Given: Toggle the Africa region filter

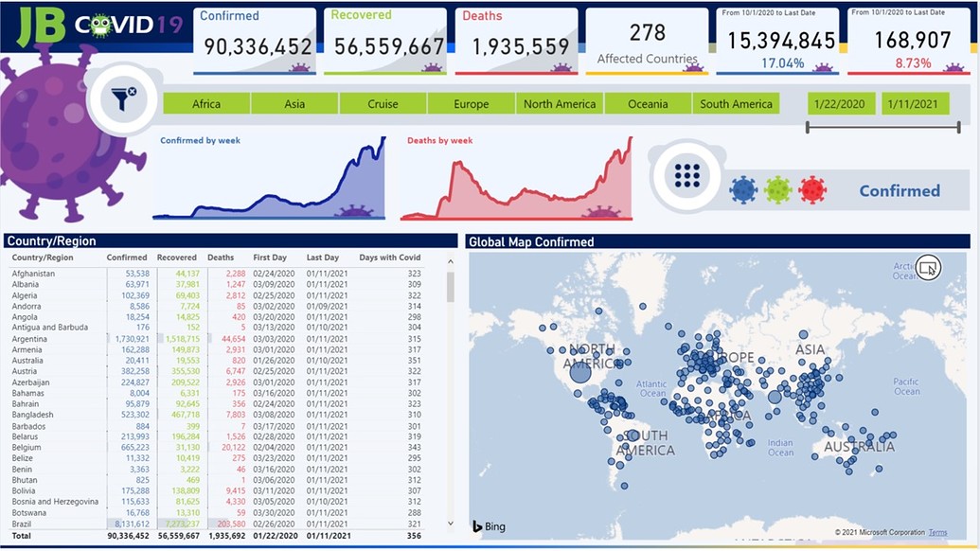Looking at the screenshot, I should click(206, 104).
